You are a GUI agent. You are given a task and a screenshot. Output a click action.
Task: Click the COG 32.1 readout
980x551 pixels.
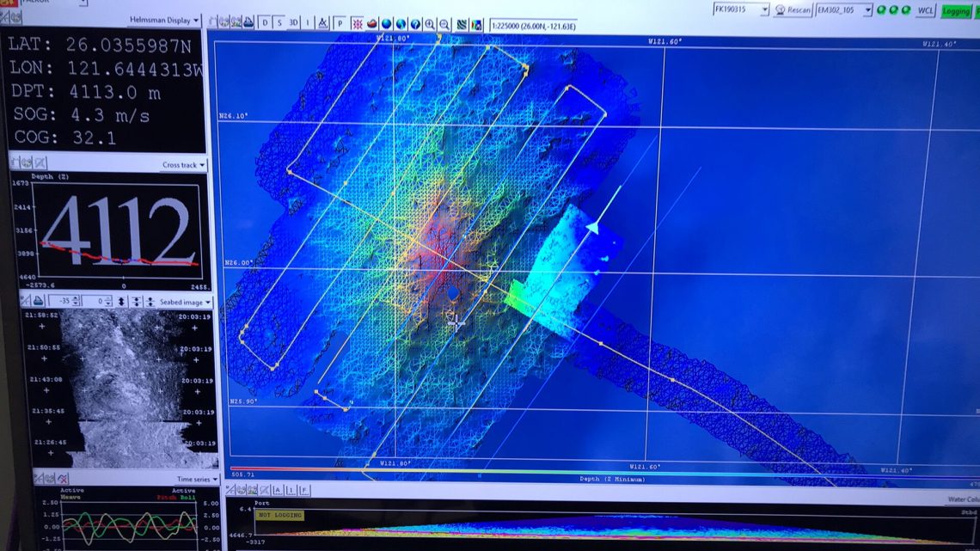pyautogui.click(x=65, y=138)
